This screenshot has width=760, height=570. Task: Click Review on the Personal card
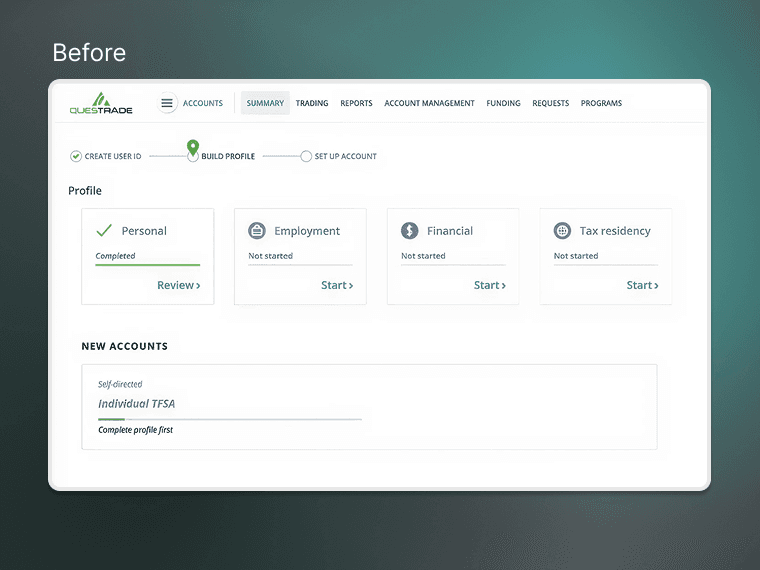click(178, 285)
